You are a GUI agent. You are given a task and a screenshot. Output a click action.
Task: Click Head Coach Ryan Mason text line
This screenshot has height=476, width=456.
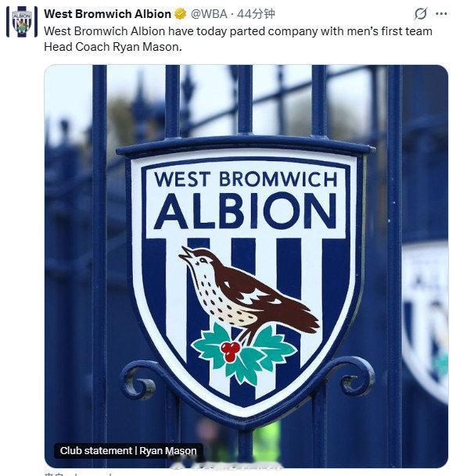[113, 47]
